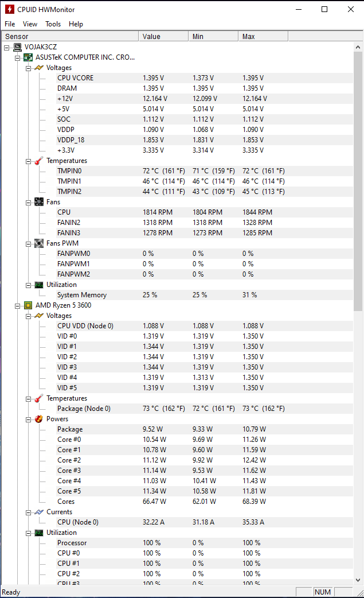Click the VOJAK3CZ computer icon
Screen dimensions: 364x598
click(18, 47)
